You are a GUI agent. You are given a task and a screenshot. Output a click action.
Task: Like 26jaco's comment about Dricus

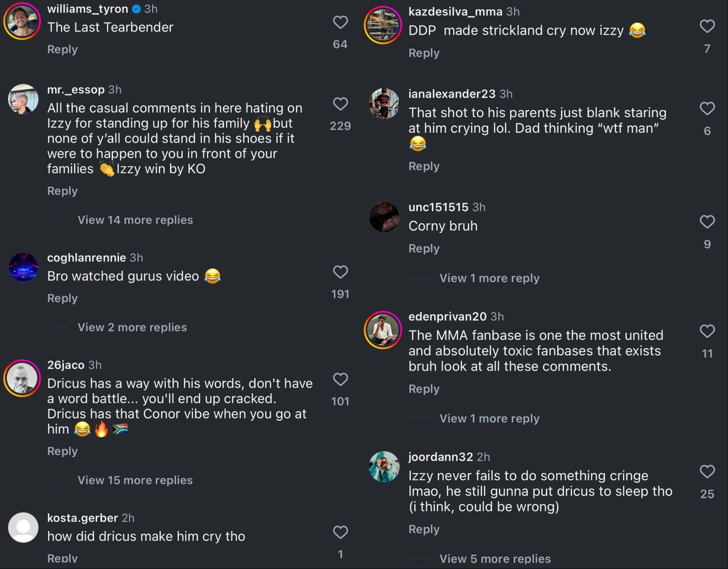(340, 379)
